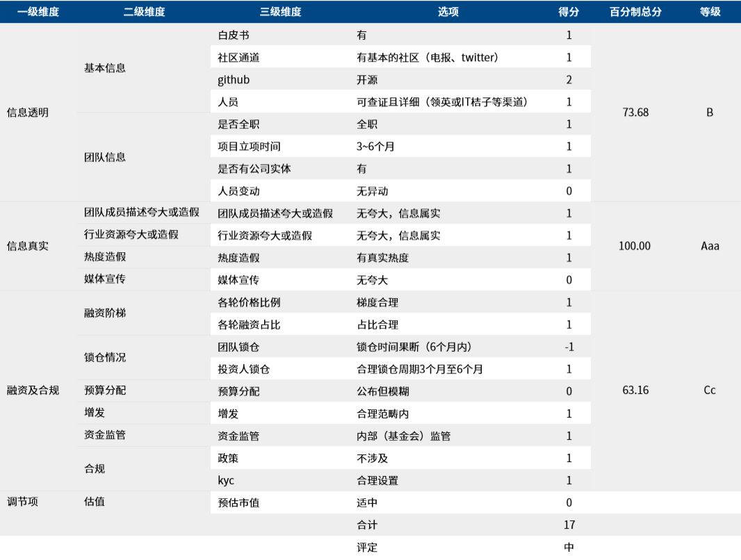Click the 团队信息 second-level cell
Viewport: 741px width, 560px height.
click(x=105, y=157)
